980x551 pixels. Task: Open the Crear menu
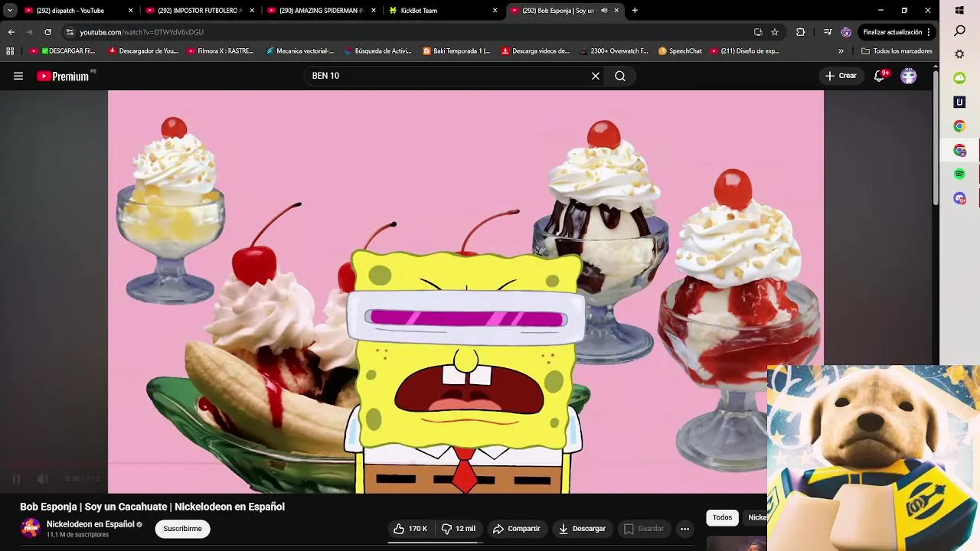(841, 76)
